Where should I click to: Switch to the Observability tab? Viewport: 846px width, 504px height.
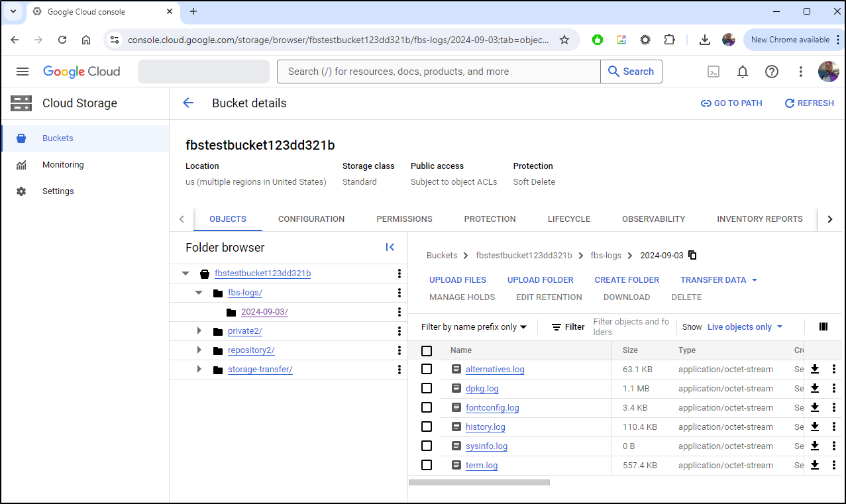pos(653,219)
